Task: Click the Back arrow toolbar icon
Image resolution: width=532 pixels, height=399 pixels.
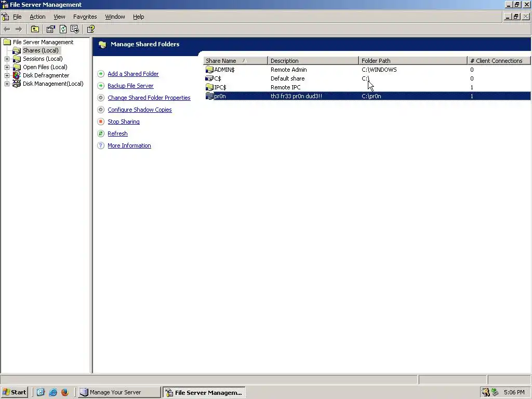Action: (7, 29)
